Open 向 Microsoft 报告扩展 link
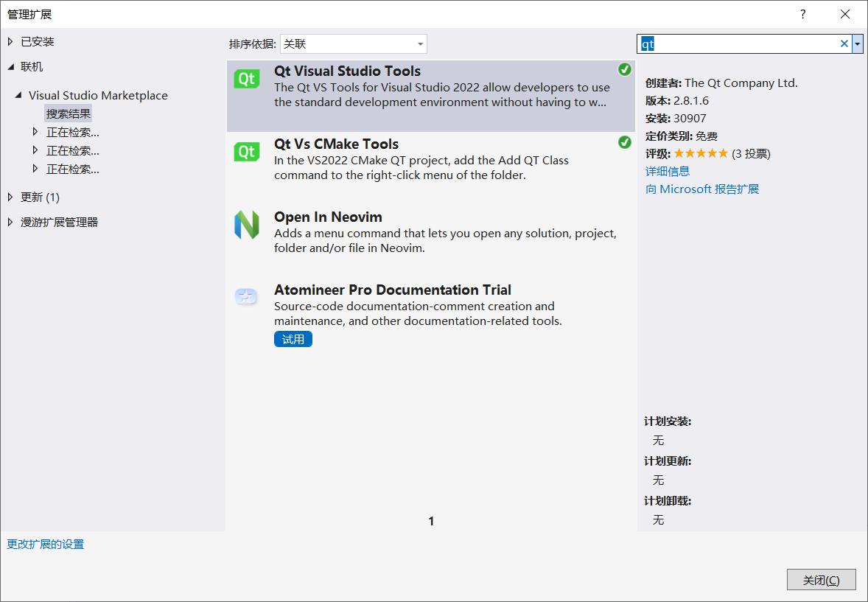The height and width of the screenshot is (602, 868). tap(702, 189)
